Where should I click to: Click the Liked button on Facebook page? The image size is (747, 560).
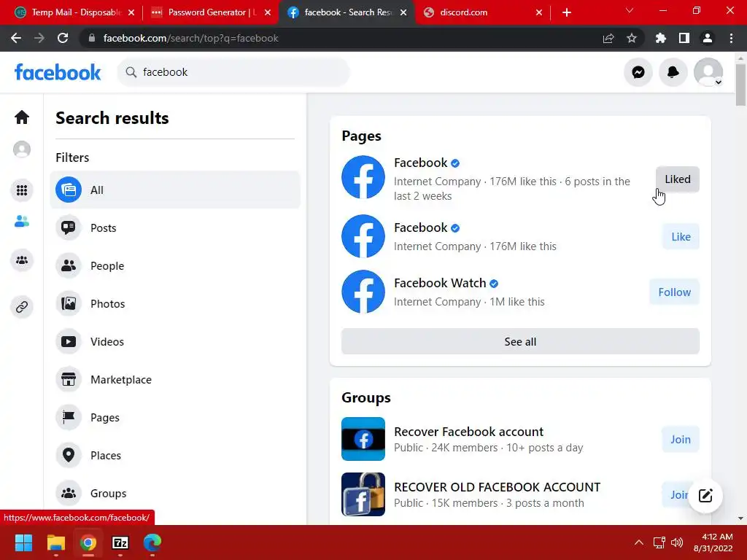(678, 179)
